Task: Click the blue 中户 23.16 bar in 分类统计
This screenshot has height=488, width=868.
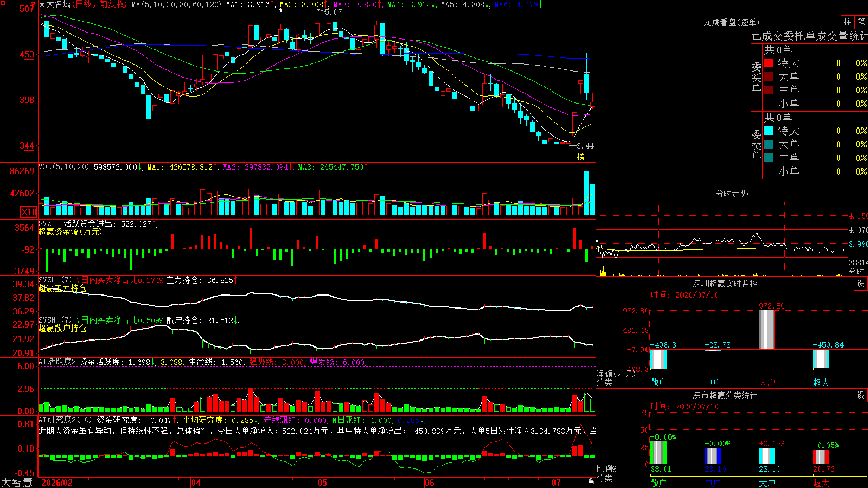Action: pyautogui.click(x=713, y=456)
